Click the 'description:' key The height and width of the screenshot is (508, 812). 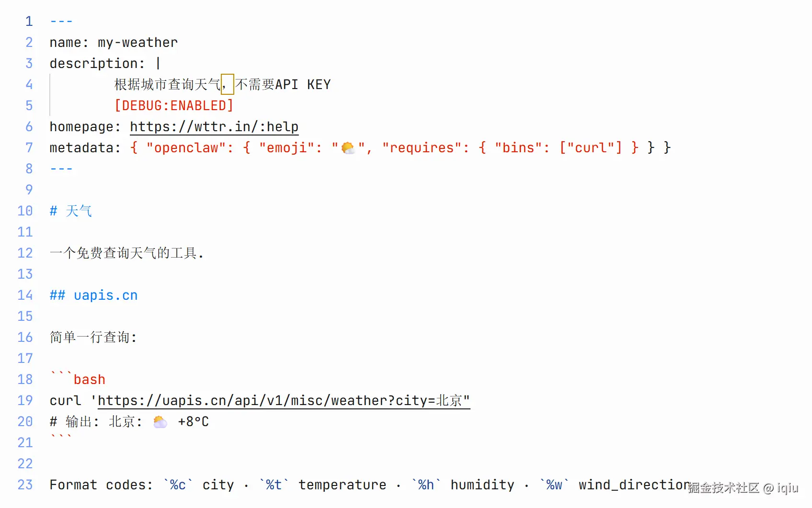click(97, 64)
